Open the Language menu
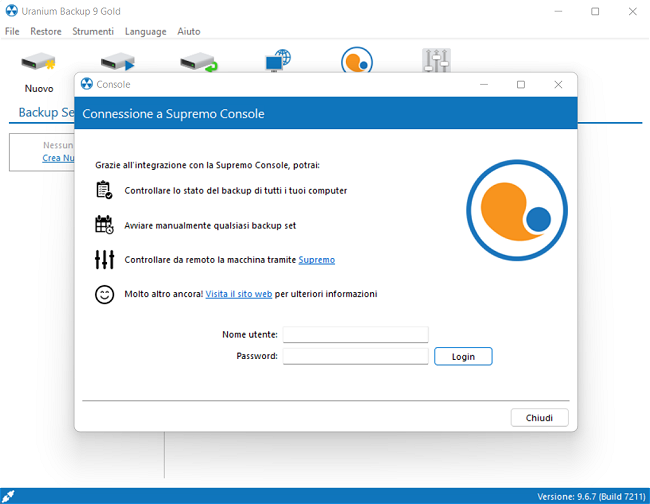The width and height of the screenshot is (650, 504). pyautogui.click(x=146, y=32)
